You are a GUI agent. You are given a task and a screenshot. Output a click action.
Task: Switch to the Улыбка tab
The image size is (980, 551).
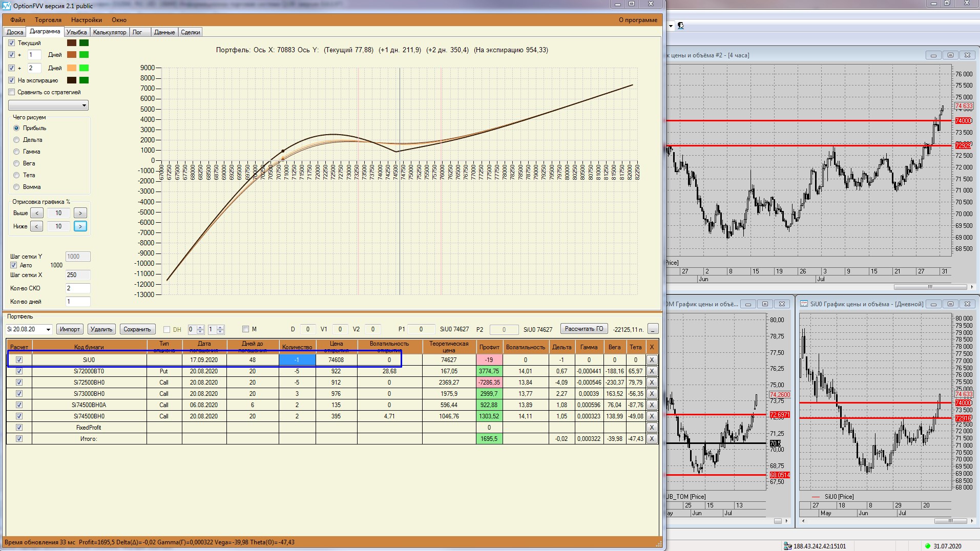77,32
